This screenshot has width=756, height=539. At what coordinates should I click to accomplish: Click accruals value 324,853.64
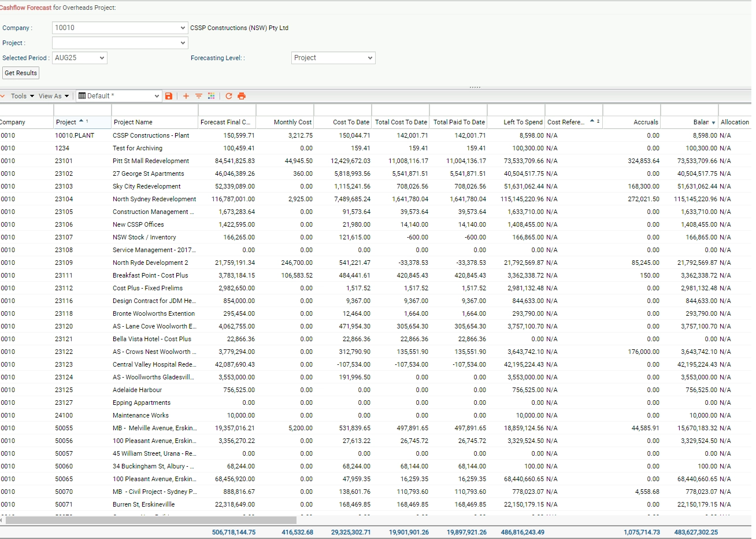click(644, 161)
